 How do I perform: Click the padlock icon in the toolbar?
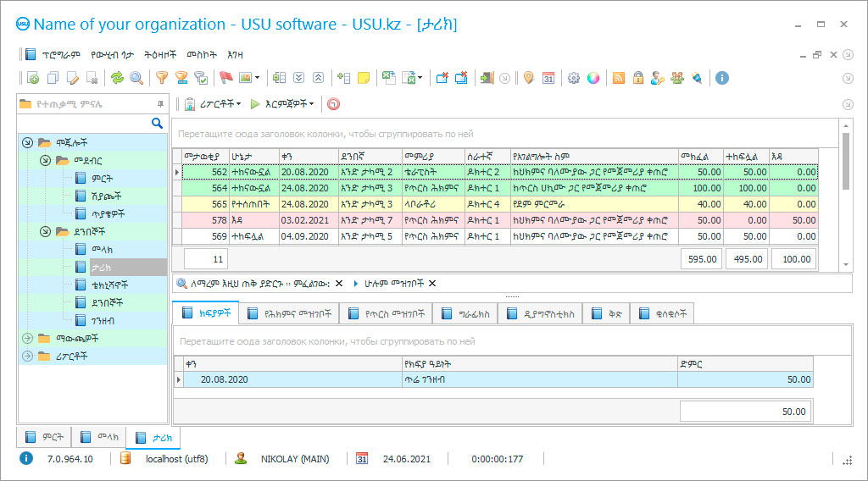click(637, 78)
